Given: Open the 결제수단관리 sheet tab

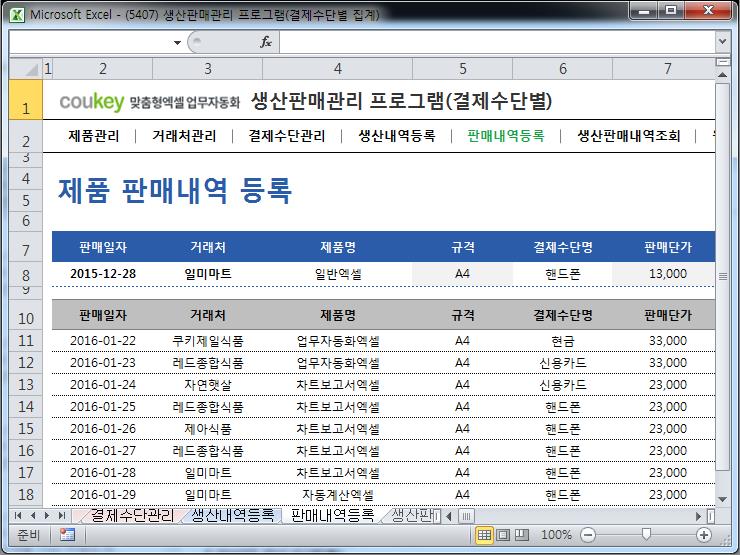Looking at the screenshot, I should click(132, 515).
